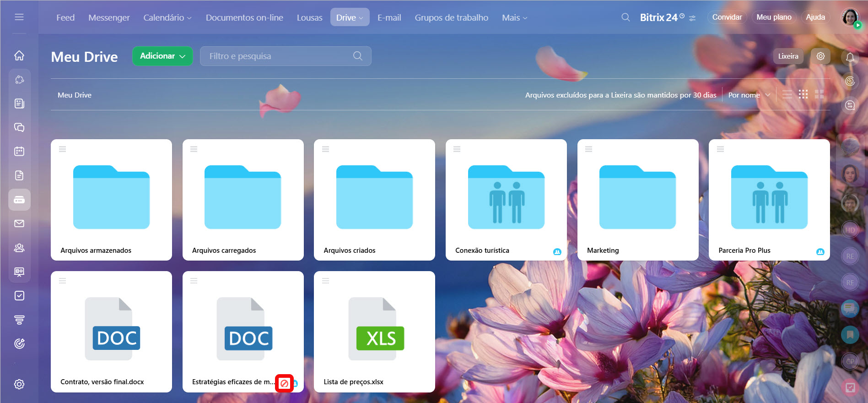Open the whiteboard presentation icon in left sidebar

(19, 272)
